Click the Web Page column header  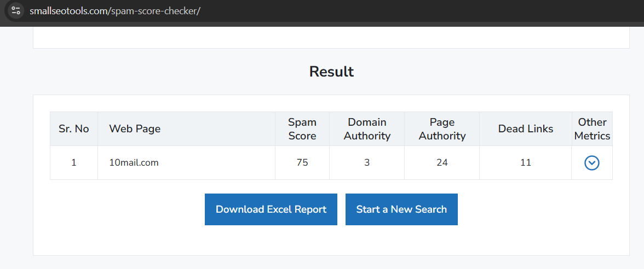point(186,129)
